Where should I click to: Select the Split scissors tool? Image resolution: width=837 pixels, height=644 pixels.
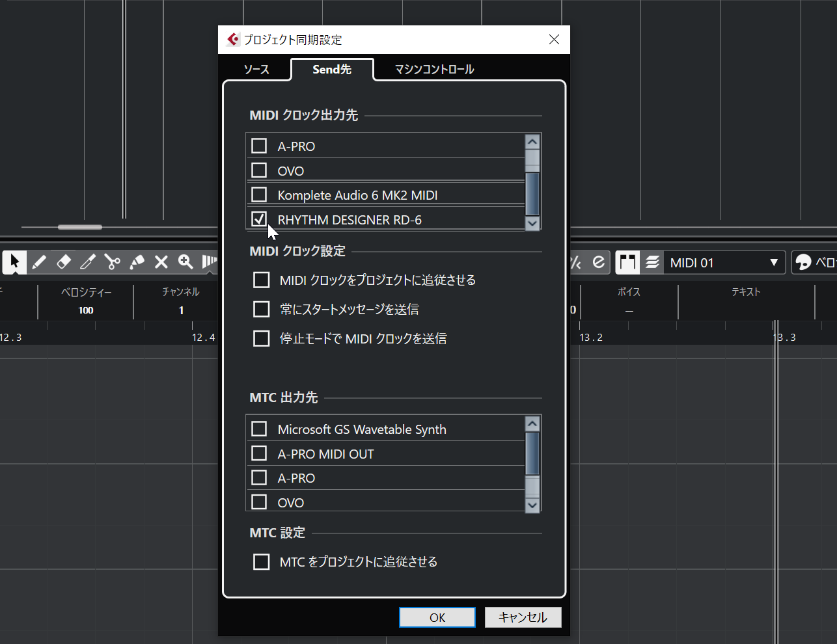[x=113, y=262]
